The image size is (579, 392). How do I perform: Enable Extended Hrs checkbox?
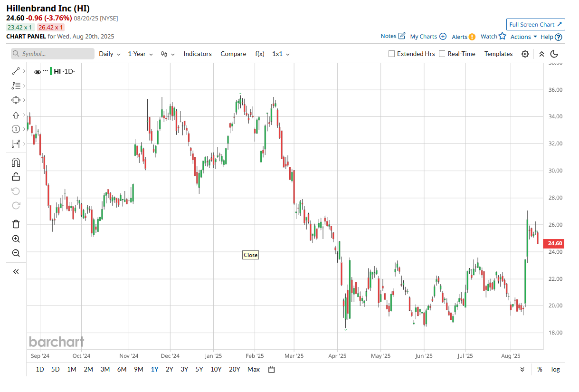click(392, 54)
